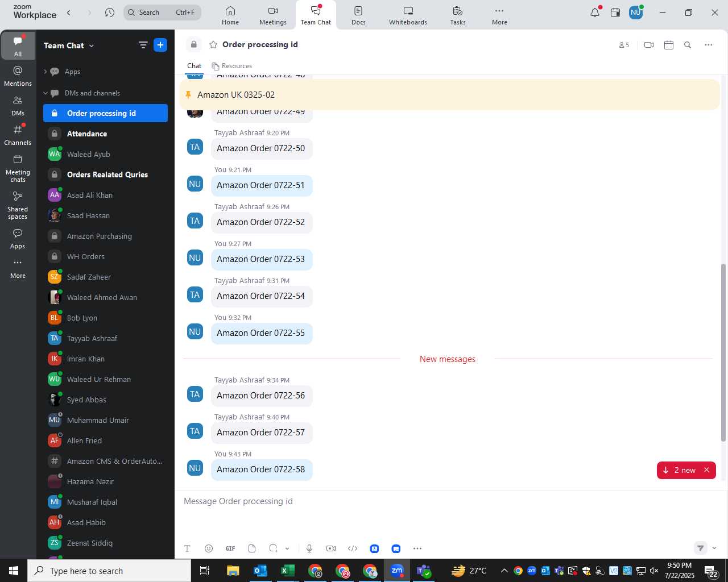
Task: Dismiss the 2 new messages badge
Action: coord(707,470)
